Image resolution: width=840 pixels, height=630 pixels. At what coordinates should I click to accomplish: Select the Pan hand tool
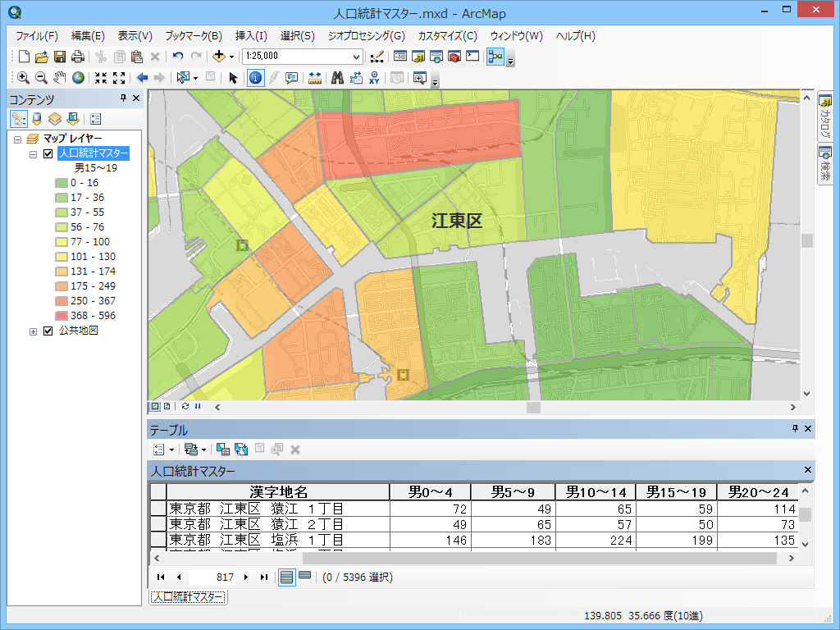point(59,78)
